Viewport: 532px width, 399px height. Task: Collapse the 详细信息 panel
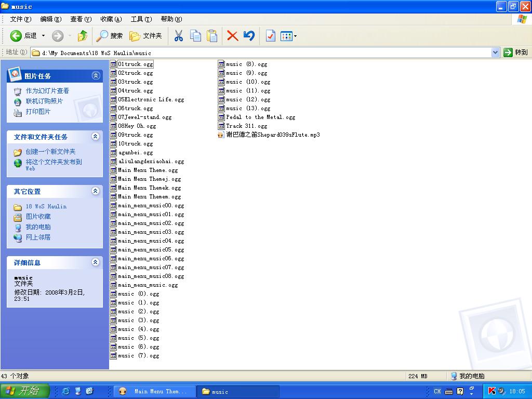[x=96, y=262]
